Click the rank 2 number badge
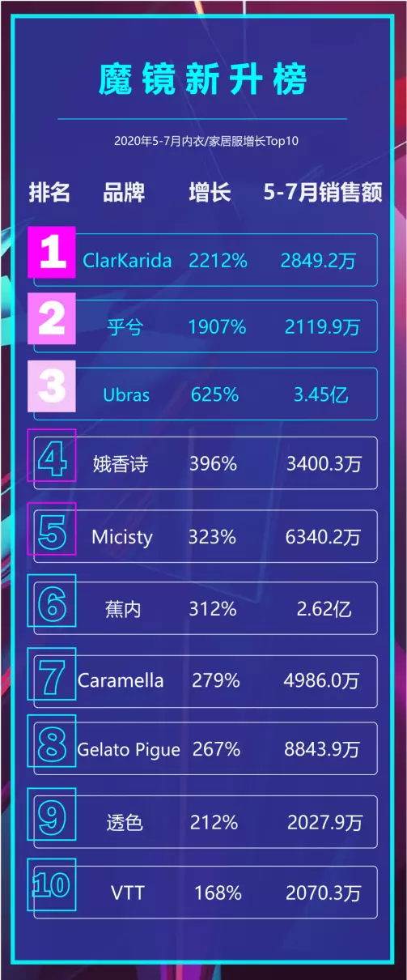This screenshot has width=407, height=980. [x=52, y=318]
